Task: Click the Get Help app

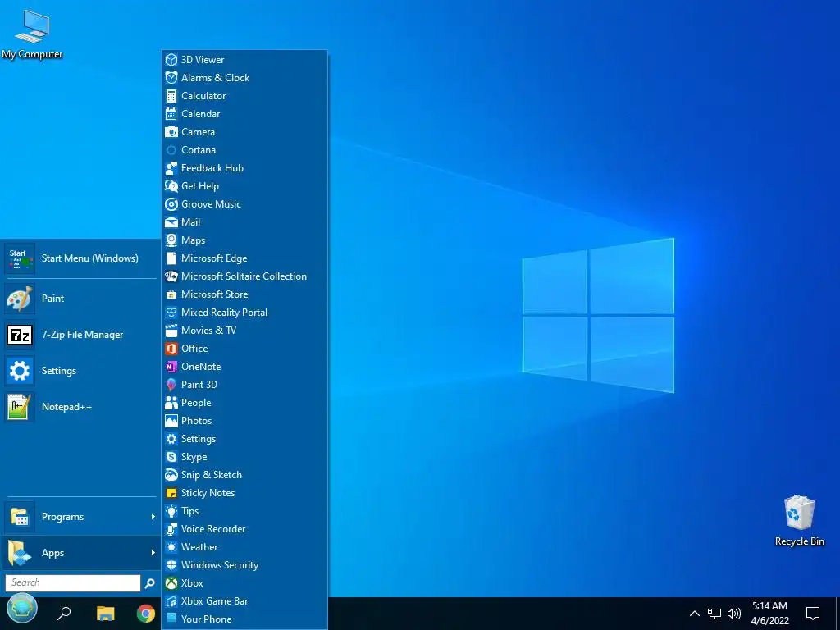Action: [244, 186]
